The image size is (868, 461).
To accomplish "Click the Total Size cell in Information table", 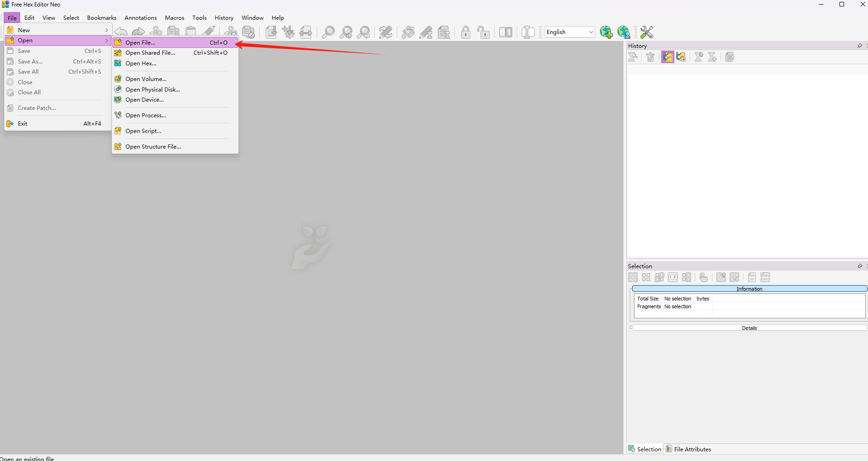I will click(648, 299).
